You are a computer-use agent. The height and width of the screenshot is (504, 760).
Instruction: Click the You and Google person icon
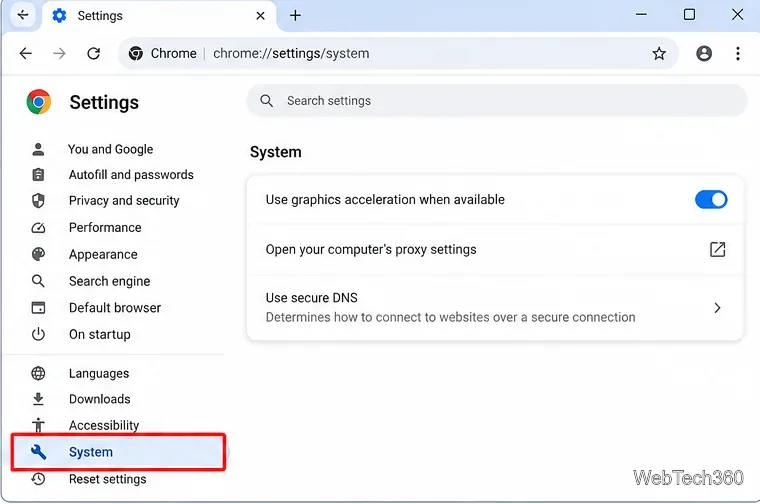tap(38, 149)
